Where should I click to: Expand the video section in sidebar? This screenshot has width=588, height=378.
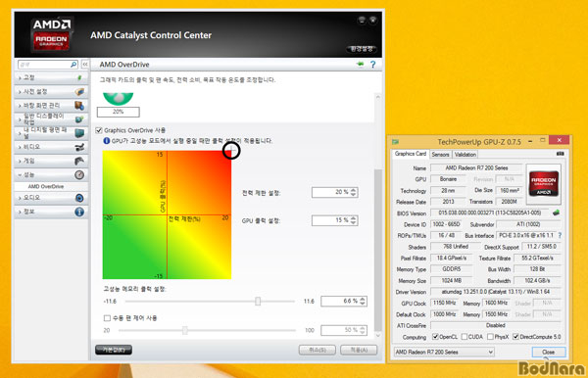point(51,147)
